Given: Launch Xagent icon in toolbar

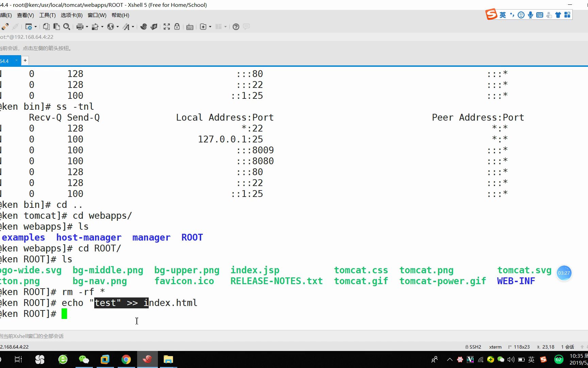Looking at the screenshot, I should [154, 27].
